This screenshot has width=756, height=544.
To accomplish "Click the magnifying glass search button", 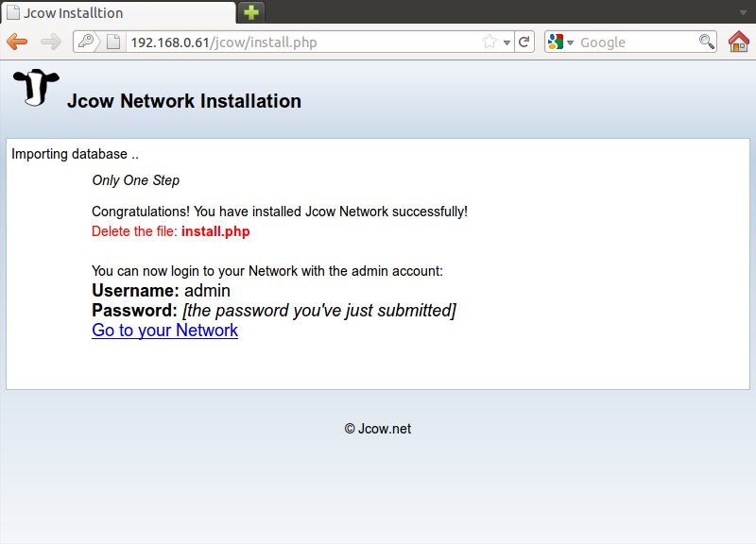I will 706,42.
